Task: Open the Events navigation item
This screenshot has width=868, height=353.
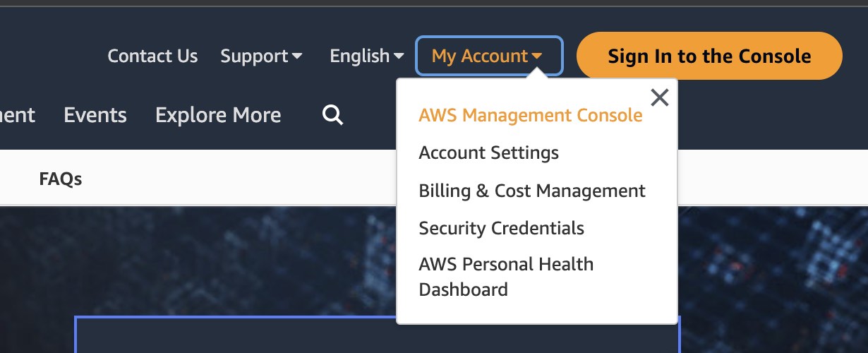Action: click(95, 115)
